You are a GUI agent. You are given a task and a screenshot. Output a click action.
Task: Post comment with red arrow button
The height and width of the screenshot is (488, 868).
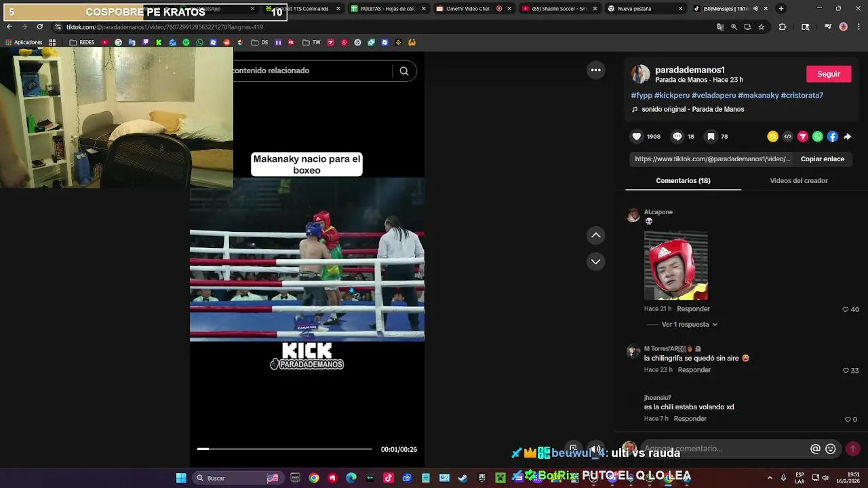click(x=853, y=449)
